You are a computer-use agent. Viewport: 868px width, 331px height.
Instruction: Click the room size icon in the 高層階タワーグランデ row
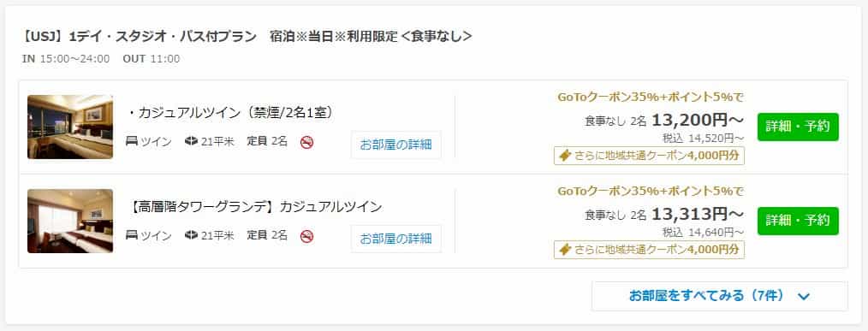(x=192, y=235)
